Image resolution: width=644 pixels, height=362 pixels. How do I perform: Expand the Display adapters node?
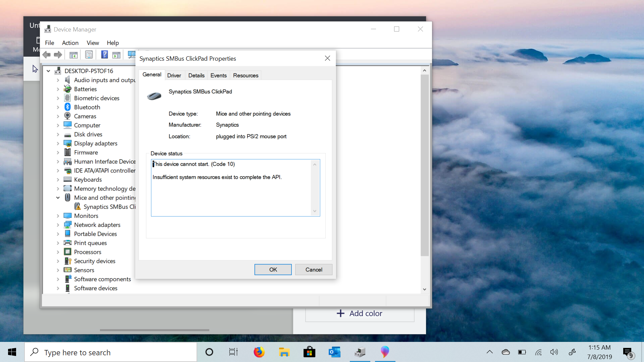coord(58,143)
